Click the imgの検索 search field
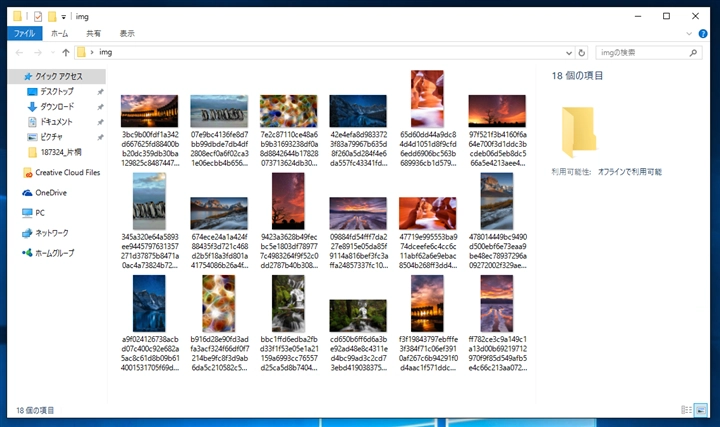This screenshot has height=427, width=720. tap(649, 53)
